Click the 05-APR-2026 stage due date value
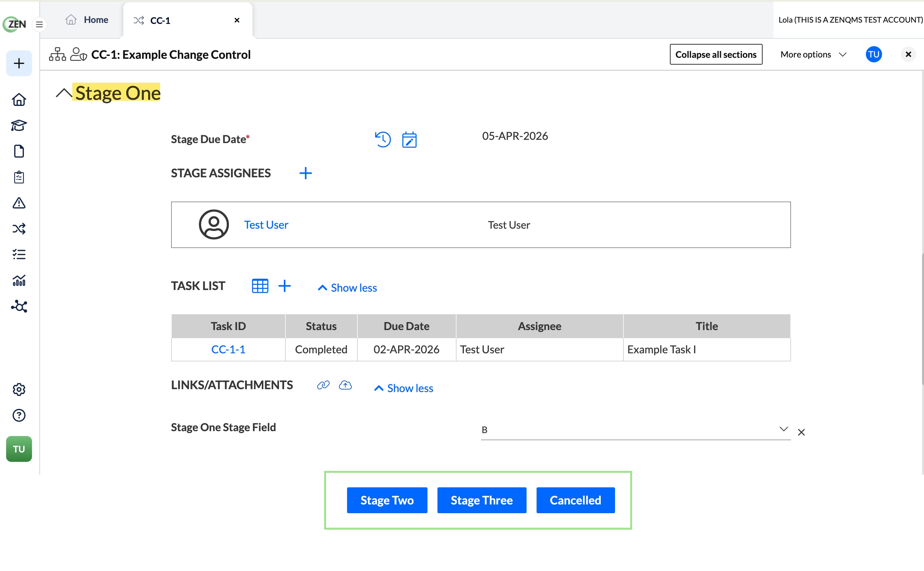Viewport: 924px width, 571px height. (515, 136)
